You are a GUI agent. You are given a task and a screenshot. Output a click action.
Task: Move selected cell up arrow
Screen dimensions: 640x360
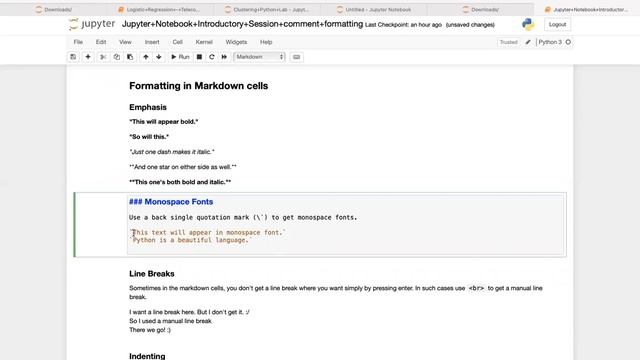[x=146, y=57]
